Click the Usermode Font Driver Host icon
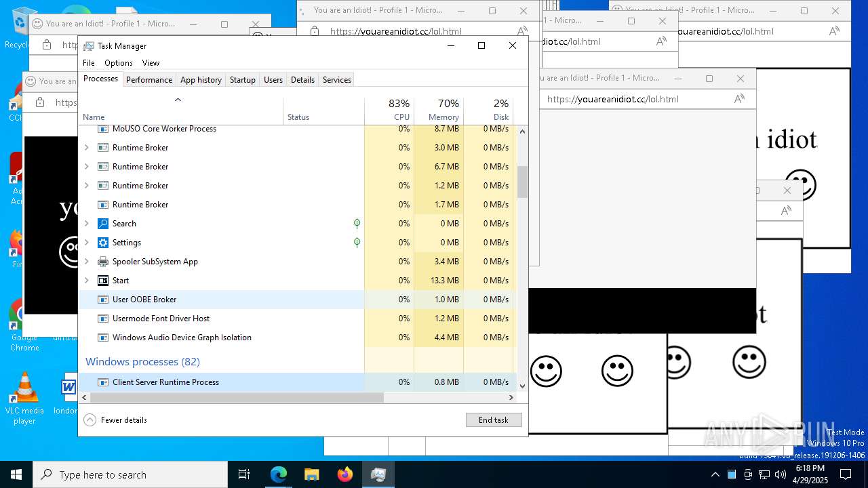 (x=103, y=318)
